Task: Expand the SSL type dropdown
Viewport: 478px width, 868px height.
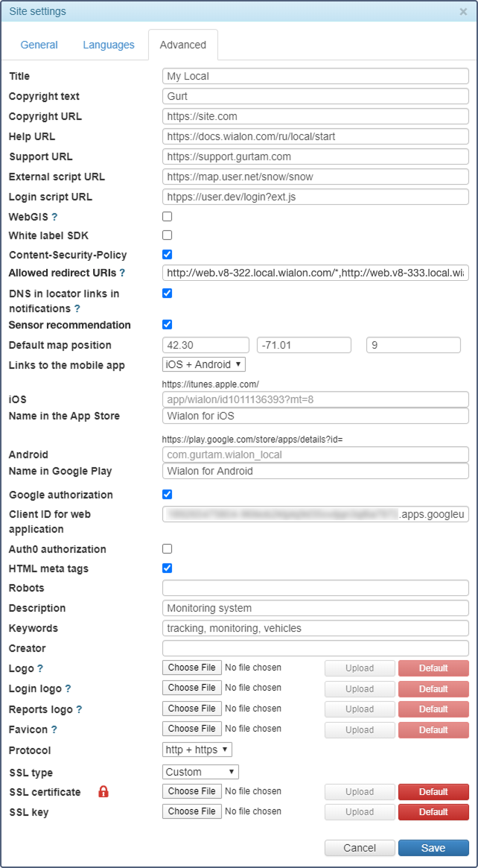Action: pyautogui.click(x=200, y=772)
